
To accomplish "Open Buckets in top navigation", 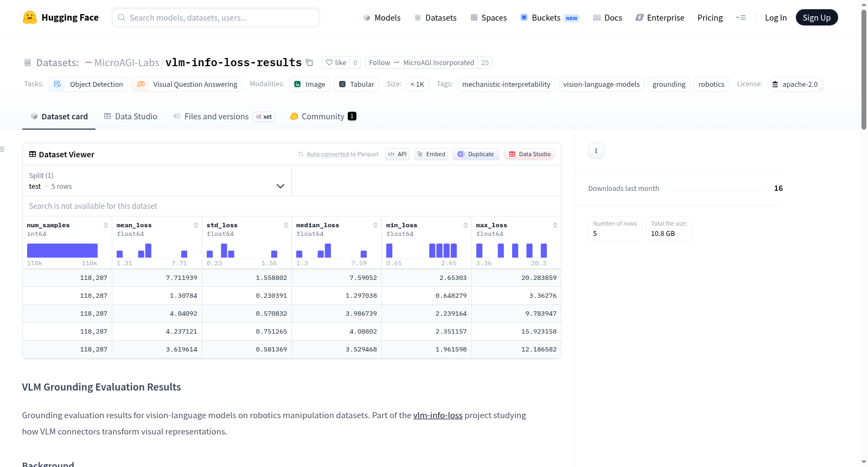I will coord(550,17).
